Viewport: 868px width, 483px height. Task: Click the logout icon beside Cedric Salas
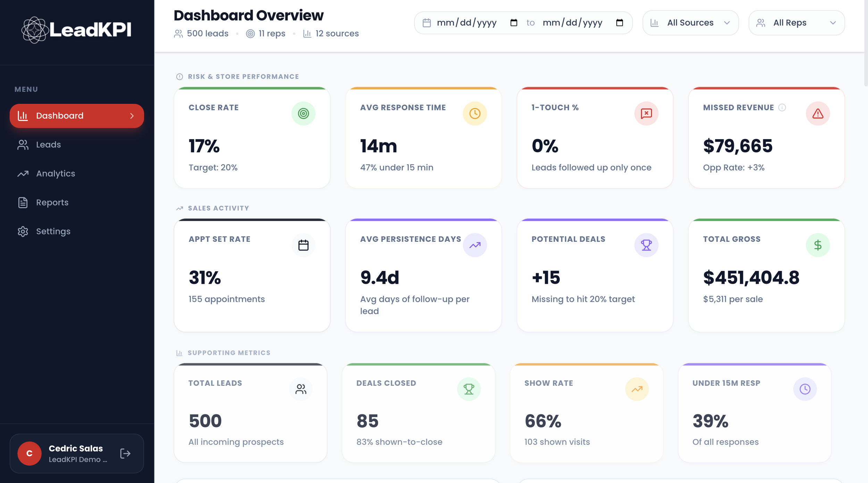coord(125,454)
